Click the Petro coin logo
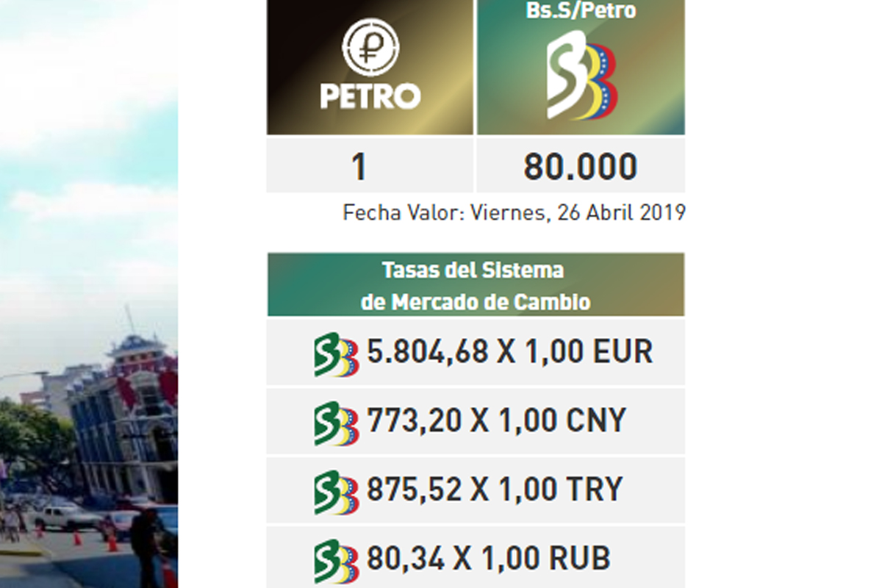This screenshot has height=588, width=882. [371, 47]
